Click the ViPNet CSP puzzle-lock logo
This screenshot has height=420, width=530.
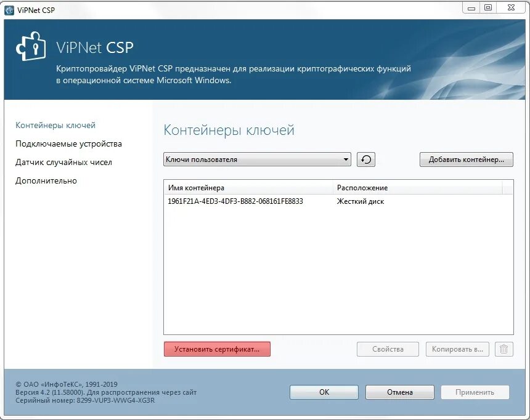pyautogui.click(x=31, y=46)
